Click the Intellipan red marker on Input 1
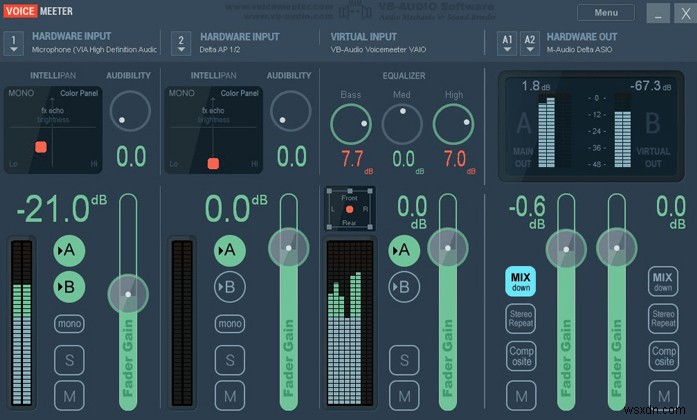697x420 pixels. (x=41, y=147)
